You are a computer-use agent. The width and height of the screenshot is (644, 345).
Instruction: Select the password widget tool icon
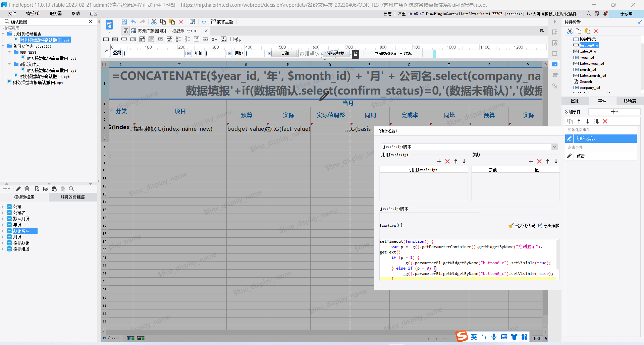click(x=206, y=39)
